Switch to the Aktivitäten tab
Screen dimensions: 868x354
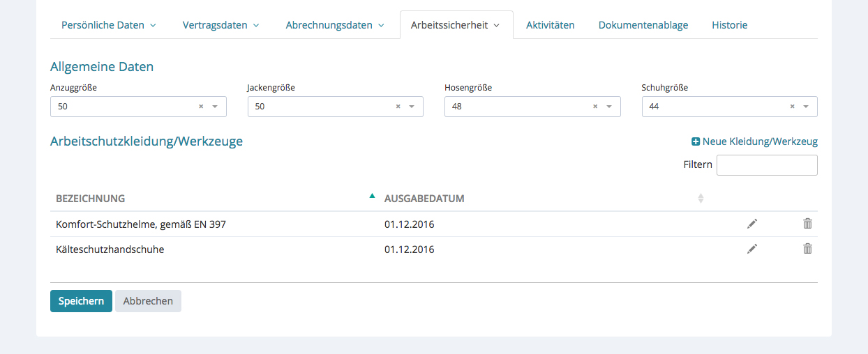(x=550, y=25)
